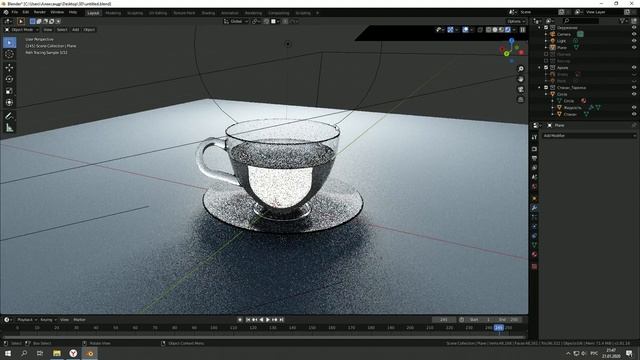This screenshot has width=640, height=360.
Task: Open the Render properties tab icon
Action: tap(534, 149)
